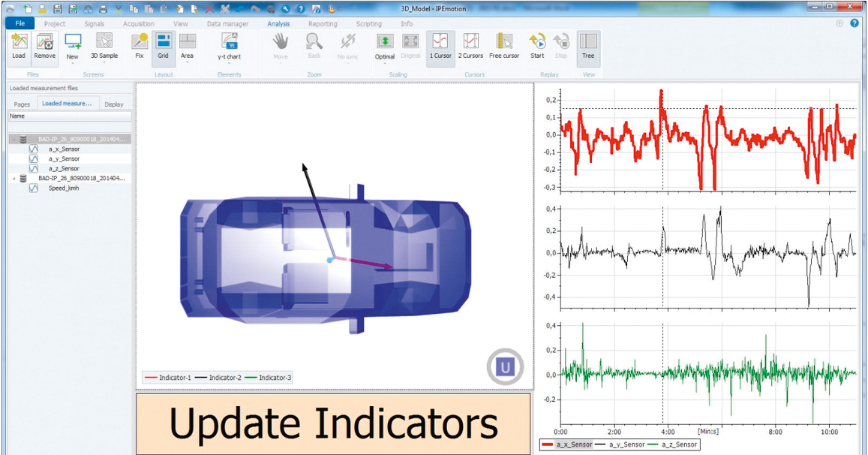Open the File menu button
Viewport: 868px width, 455px height.
20,24
